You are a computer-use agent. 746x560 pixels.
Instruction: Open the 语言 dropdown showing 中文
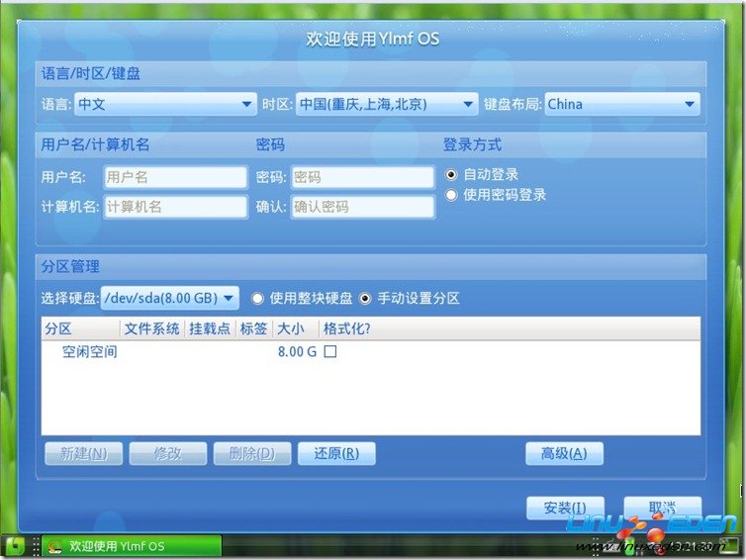click(x=165, y=104)
